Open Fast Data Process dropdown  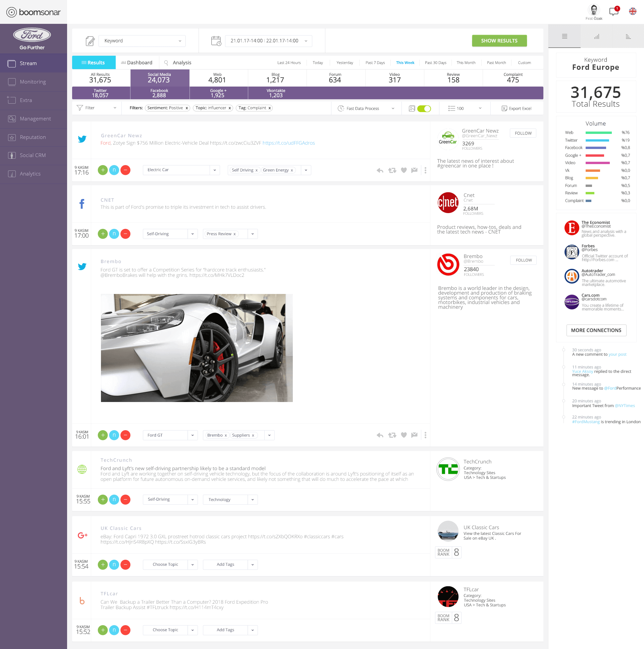coord(366,108)
